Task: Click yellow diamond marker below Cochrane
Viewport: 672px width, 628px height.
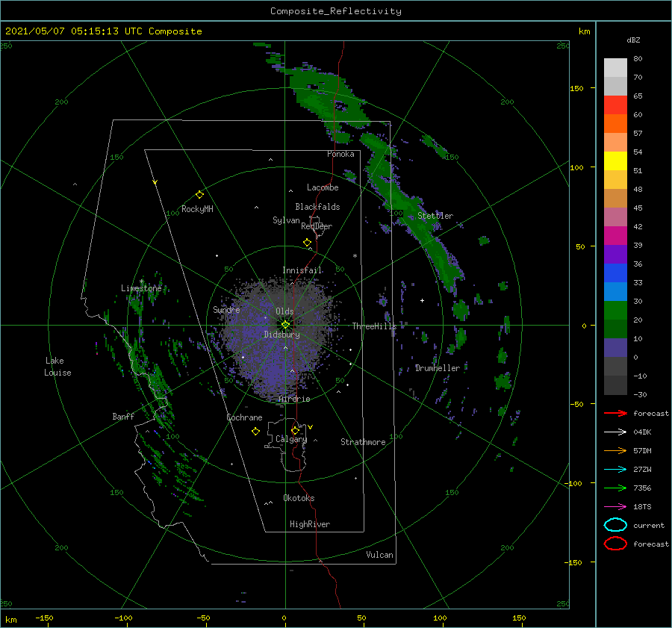Action: click(255, 432)
